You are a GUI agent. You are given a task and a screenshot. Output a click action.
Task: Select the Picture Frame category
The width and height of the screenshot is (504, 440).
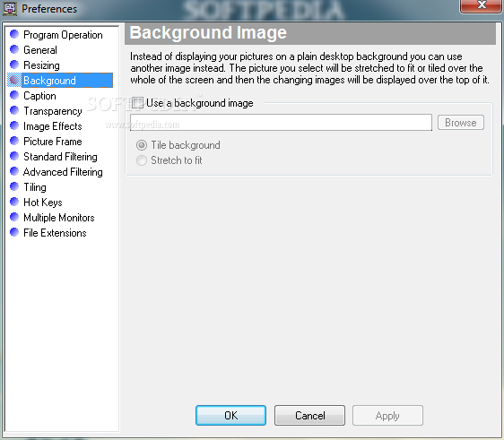[x=53, y=142]
